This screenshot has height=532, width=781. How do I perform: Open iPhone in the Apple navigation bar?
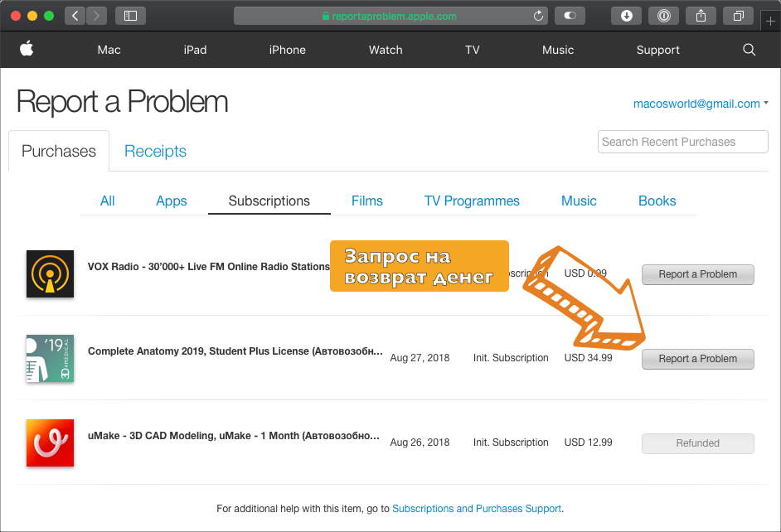point(288,50)
